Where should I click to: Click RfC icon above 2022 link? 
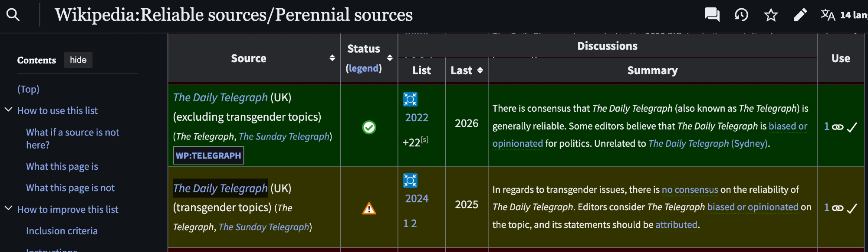410,99
